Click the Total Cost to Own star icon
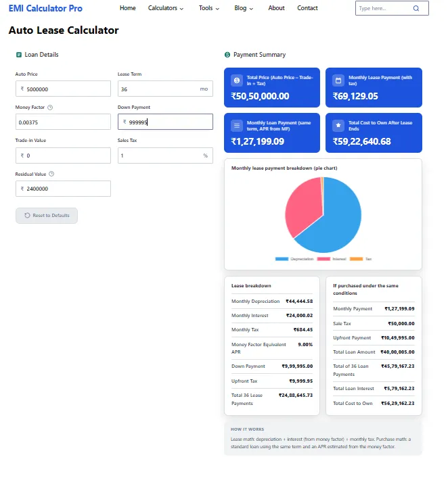Viewport: 448px width, 478px height. pos(338,125)
